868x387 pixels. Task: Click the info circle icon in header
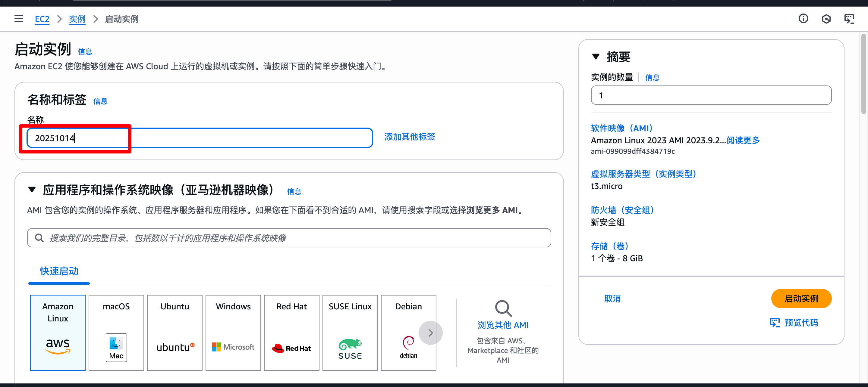click(803, 19)
